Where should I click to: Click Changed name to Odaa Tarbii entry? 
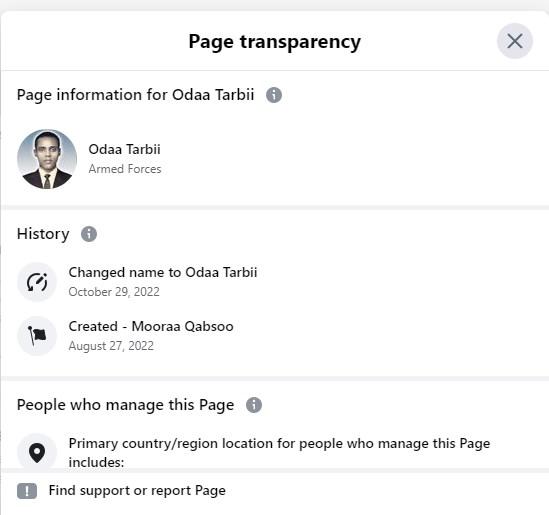pyautogui.click(x=163, y=272)
